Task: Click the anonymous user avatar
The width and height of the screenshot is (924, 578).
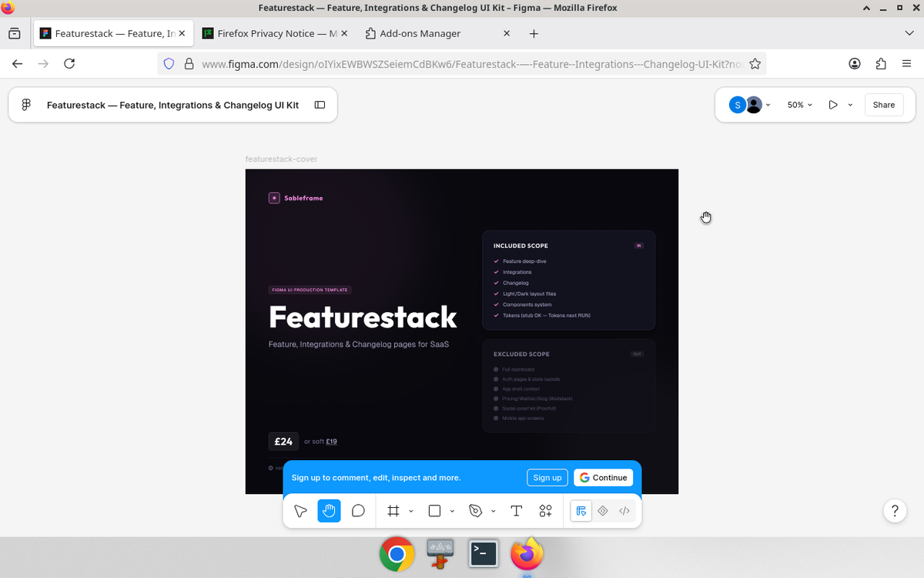Action: (754, 105)
